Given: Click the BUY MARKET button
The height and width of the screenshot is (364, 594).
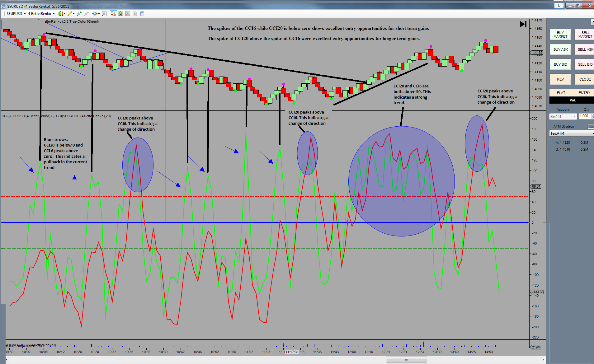Looking at the screenshot, I should (560, 35).
